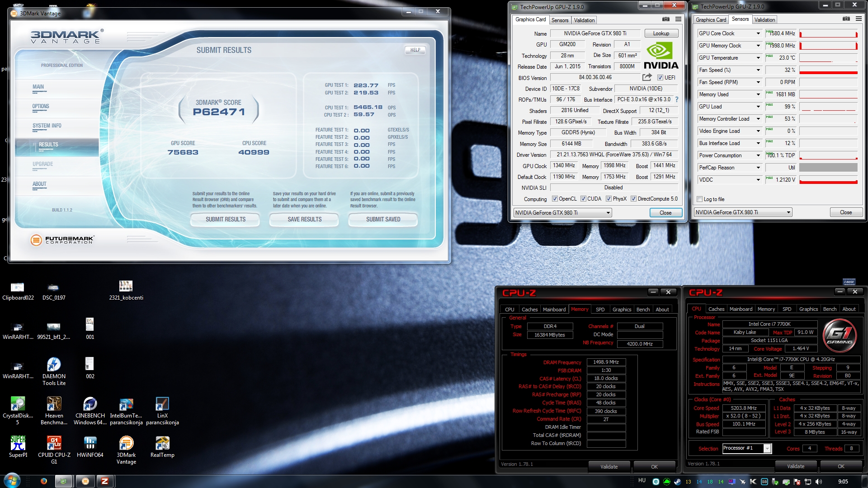Switch to the Validation tab in GPU-Z
This screenshot has height=488, width=868.
[584, 20]
